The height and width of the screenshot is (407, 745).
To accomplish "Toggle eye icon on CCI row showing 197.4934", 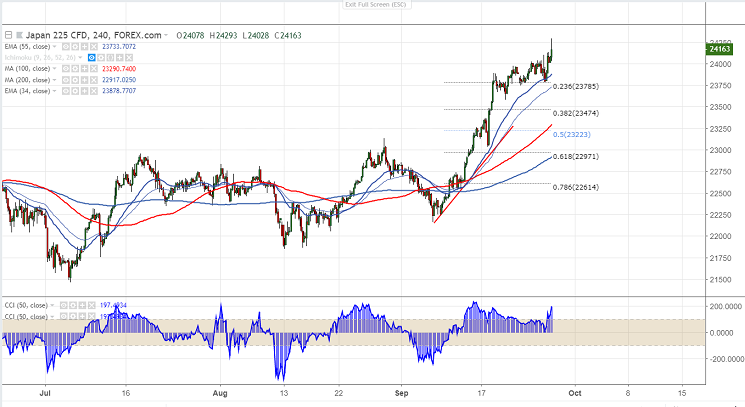I will [x=64, y=305].
